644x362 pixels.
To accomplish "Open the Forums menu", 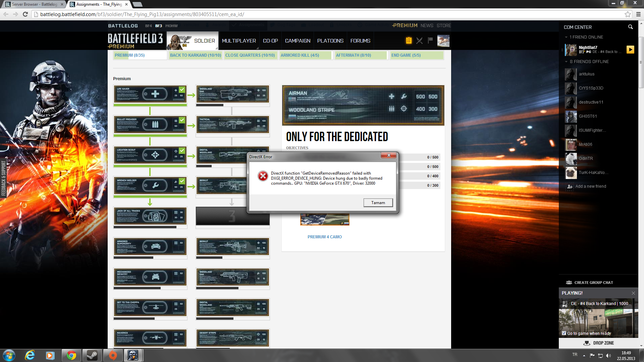I will (360, 41).
